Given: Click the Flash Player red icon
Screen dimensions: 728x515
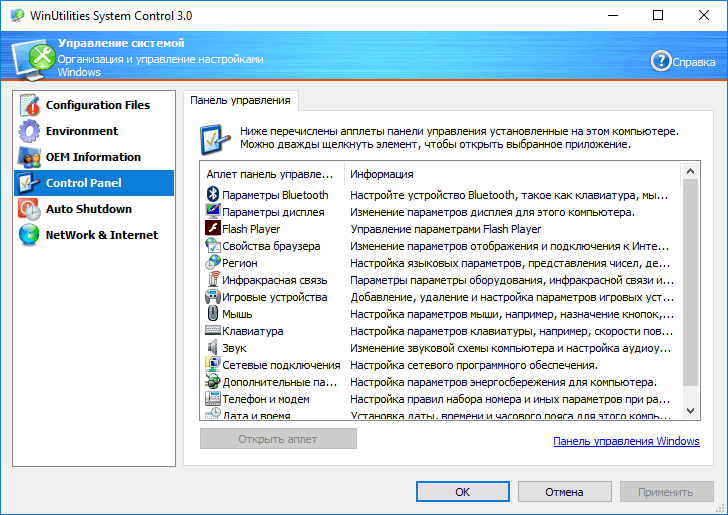Looking at the screenshot, I should point(213,228).
